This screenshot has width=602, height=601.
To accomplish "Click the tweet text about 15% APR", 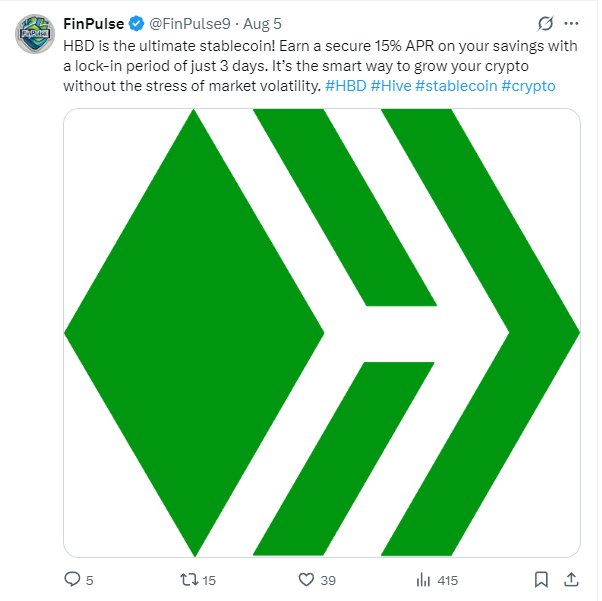I will [x=322, y=66].
